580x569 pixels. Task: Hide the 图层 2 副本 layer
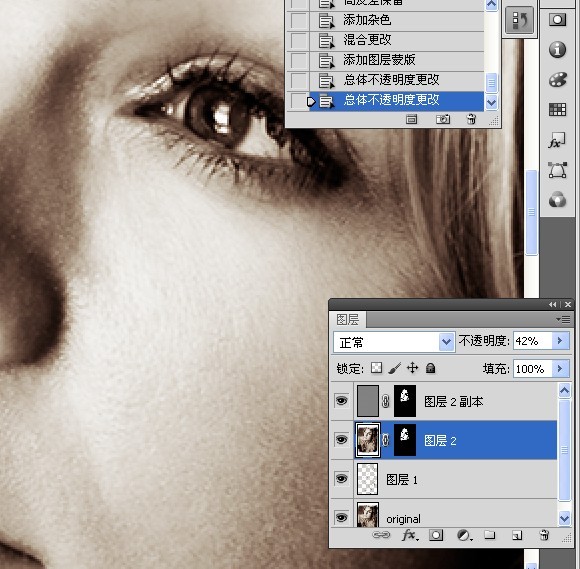pyautogui.click(x=341, y=401)
